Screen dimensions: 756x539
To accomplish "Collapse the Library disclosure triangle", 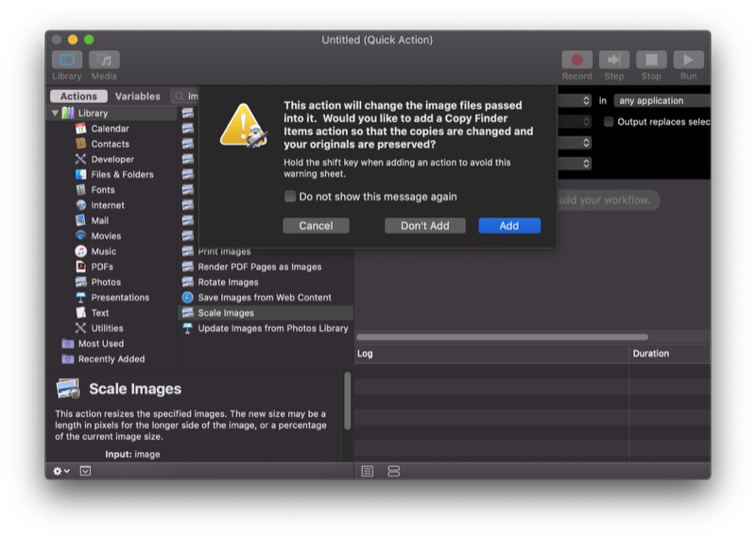I will 55,113.
